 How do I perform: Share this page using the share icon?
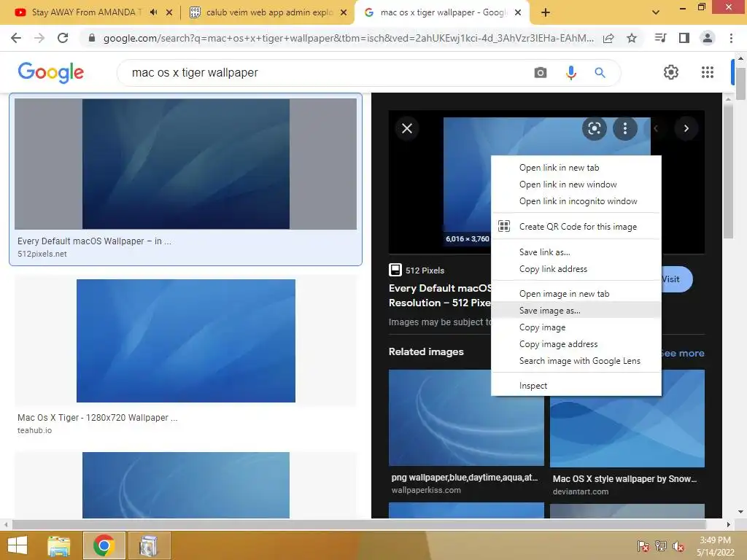click(x=608, y=38)
